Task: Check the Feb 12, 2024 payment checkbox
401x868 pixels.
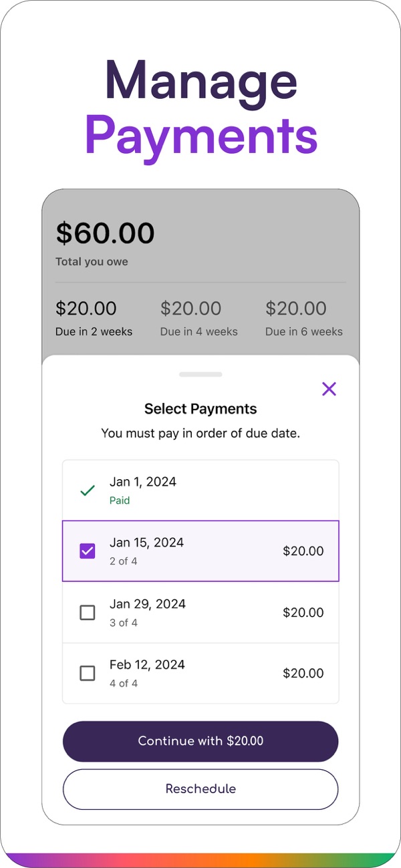Action: point(88,674)
